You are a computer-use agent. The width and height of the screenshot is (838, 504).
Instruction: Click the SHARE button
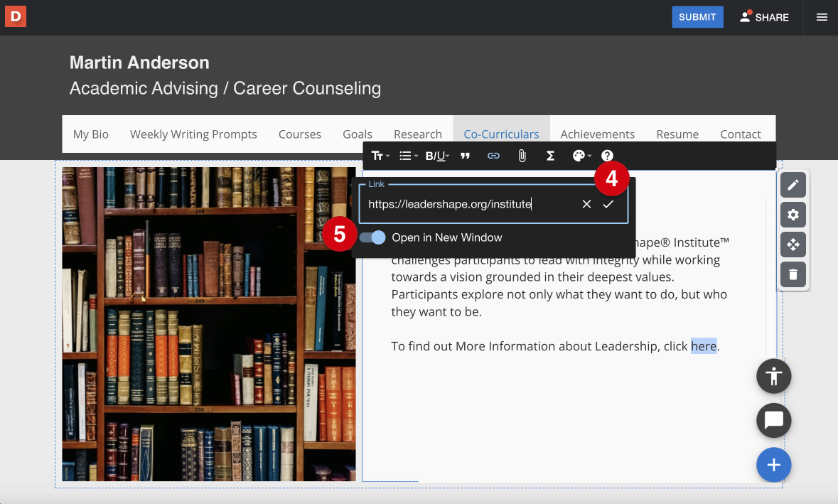coord(764,17)
